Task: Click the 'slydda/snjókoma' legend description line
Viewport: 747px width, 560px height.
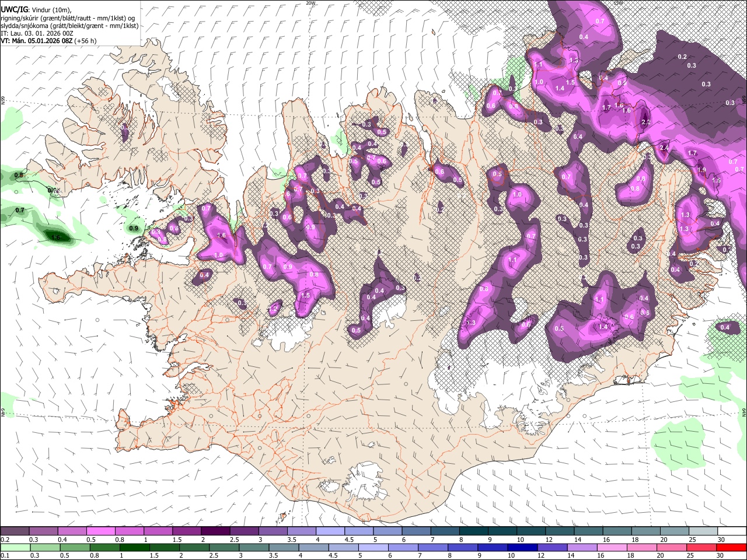Action: (x=69, y=26)
